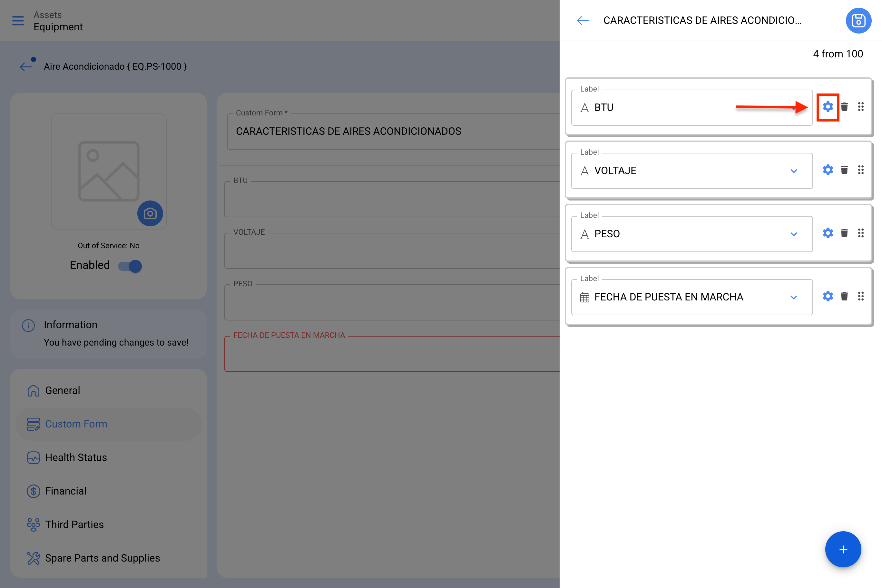Click the Information circle icon

pos(28,325)
